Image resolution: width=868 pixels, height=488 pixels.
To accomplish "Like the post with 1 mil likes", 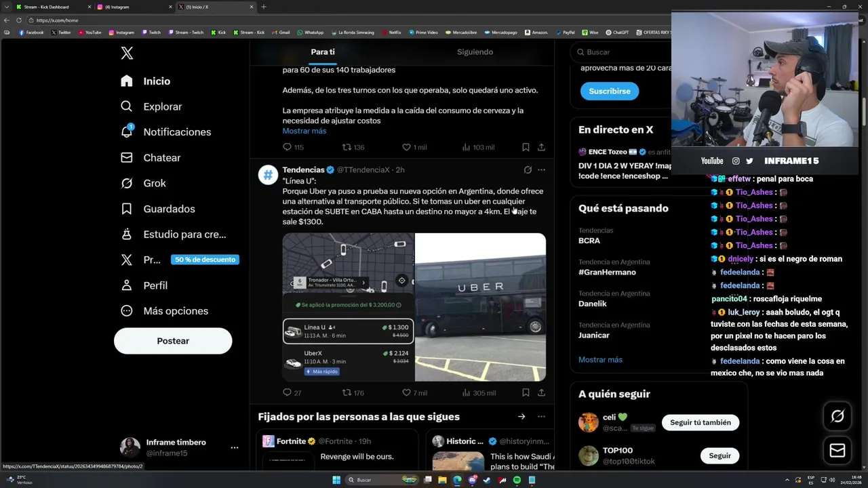I will click(406, 147).
